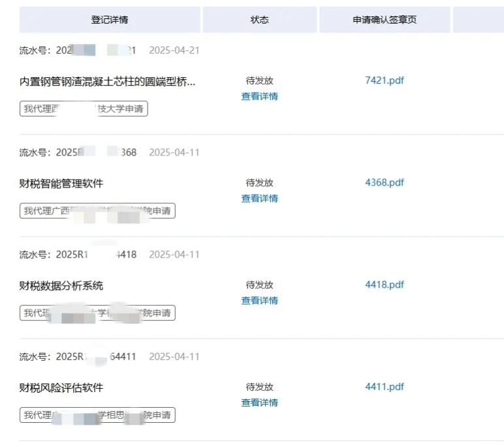Click the agent tag ending 技大学申请
This screenshot has width=504, height=447.
tap(84, 108)
